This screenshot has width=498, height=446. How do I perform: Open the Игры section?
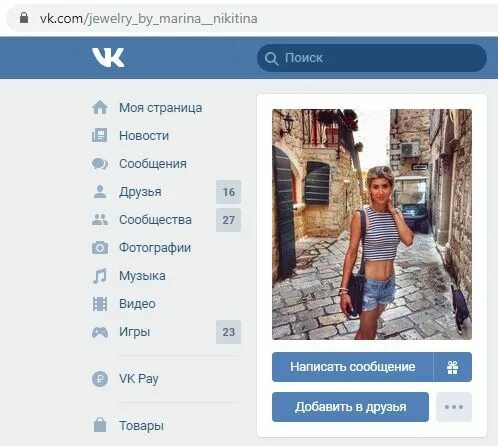135,332
